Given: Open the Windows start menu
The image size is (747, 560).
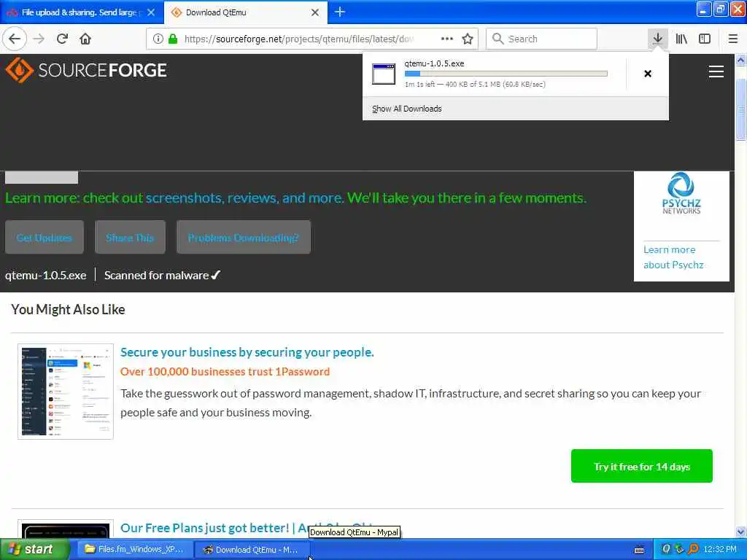Looking at the screenshot, I should pos(34,549).
